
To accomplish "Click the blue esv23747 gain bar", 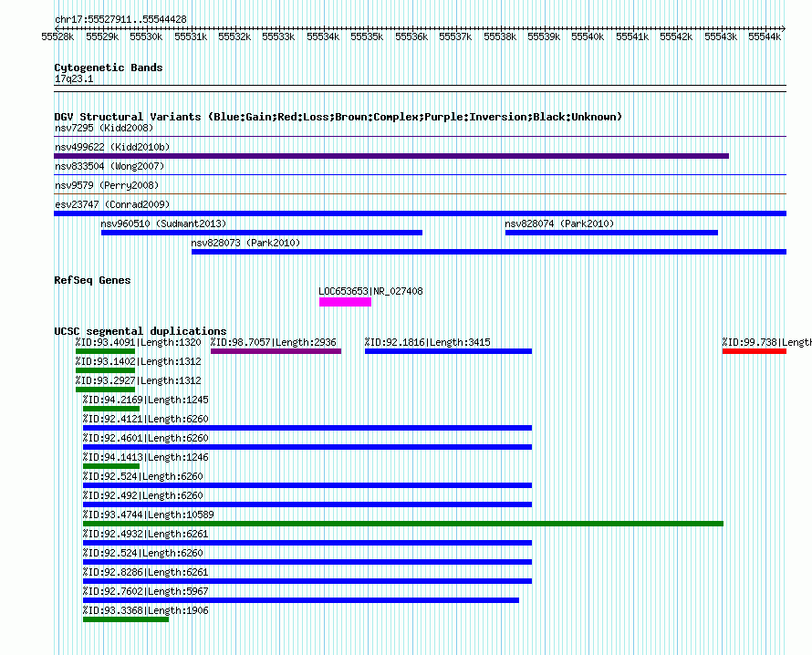I will click(x=420, y=213).
